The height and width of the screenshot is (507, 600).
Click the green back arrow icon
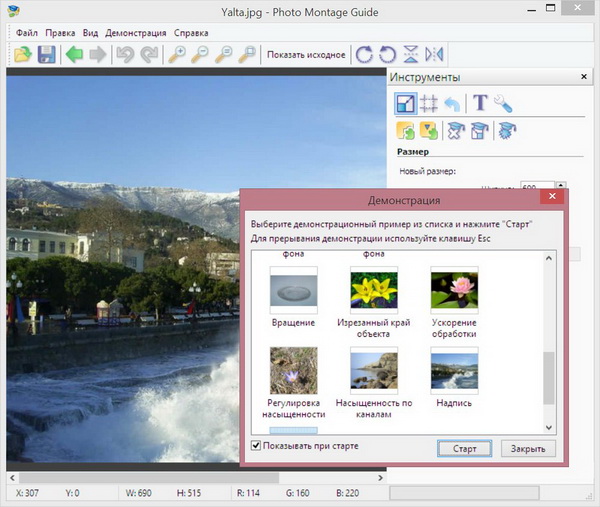coord(74,55)
